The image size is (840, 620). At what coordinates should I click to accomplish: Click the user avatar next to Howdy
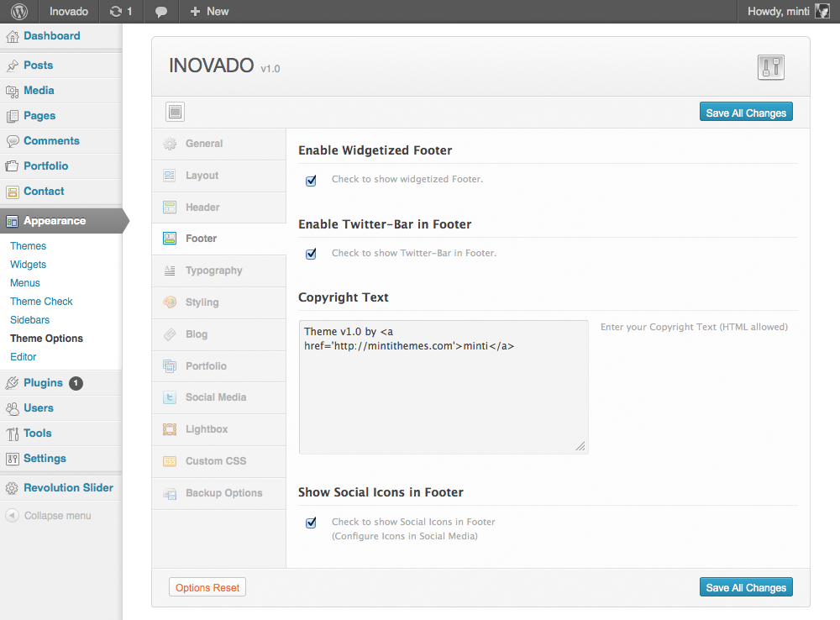click(x=822, y=12)
